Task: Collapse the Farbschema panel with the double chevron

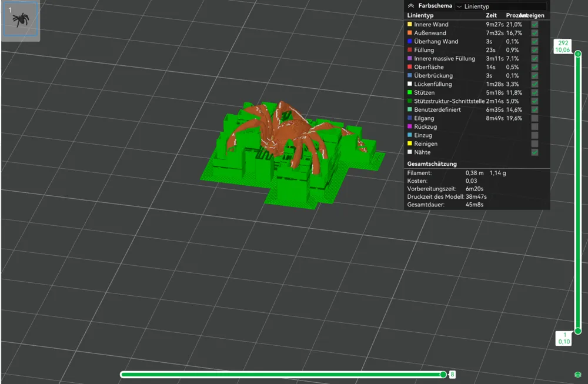Action: [410, 5]
